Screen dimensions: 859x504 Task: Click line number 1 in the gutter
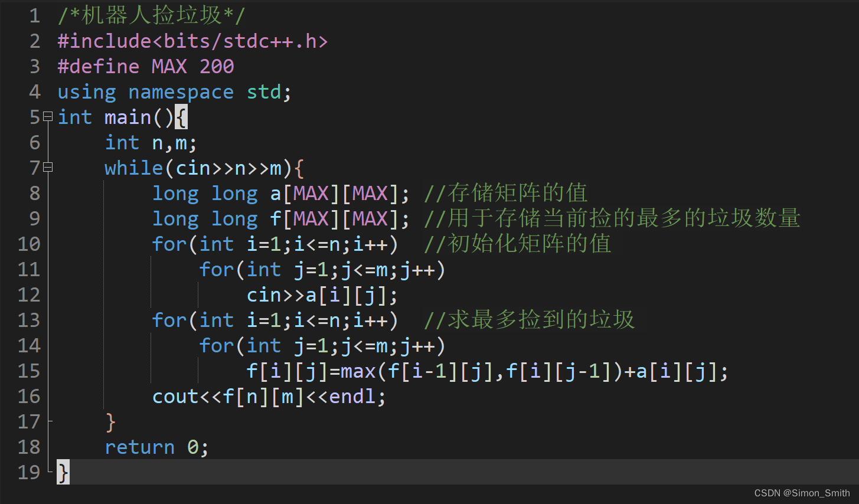coord(34,16)
